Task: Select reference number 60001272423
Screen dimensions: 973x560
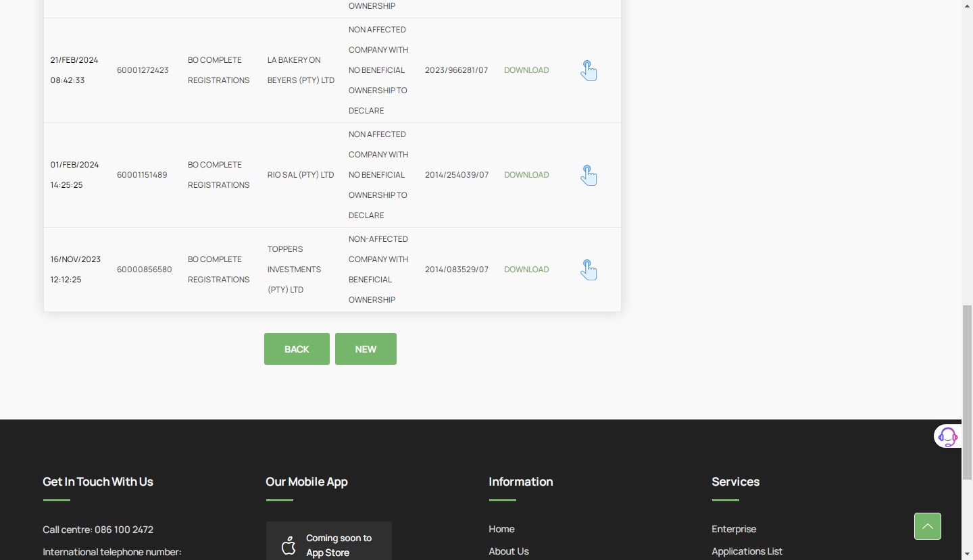Action: [x=143, y=70]
